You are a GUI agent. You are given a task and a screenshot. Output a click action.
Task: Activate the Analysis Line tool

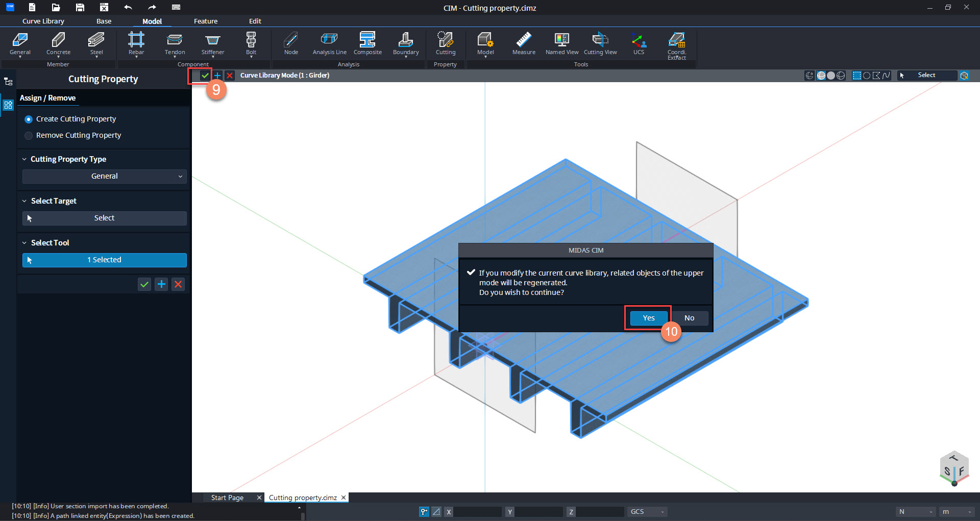tap(329, 44)
